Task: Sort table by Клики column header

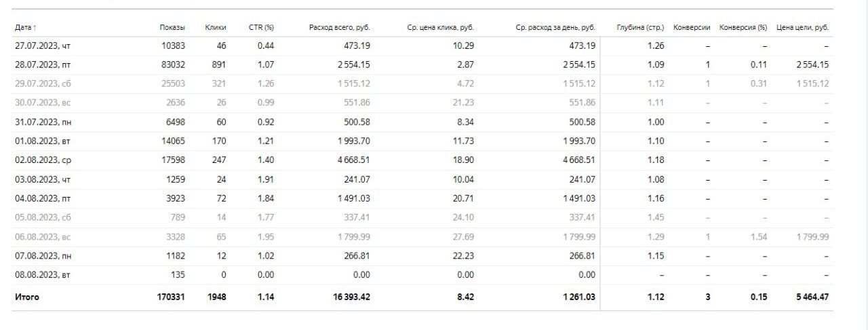Action: (x=216, y=28)
